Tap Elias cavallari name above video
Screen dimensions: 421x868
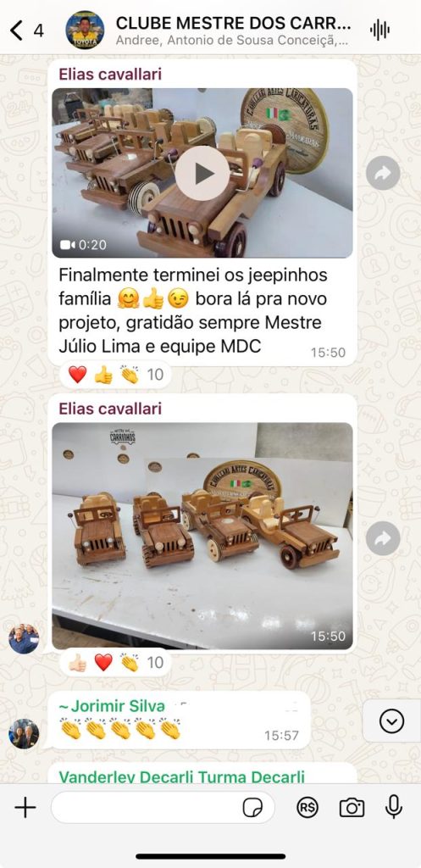click(110, 74)
